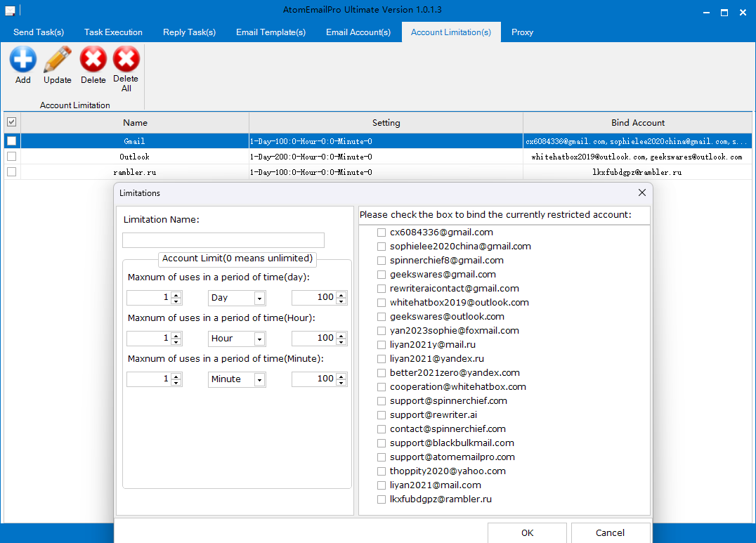Image resolution: width=756 pixels, height=543 pixels.
Task: Tick the whitehatbox2019@outlook.com checkbox
Action: click(x=382, y=303)
